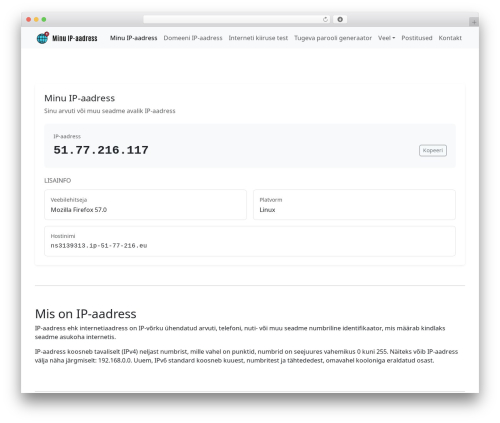Click the hostname ns3139313.ip-51-77-216.eu
Image resolution: width=500 pixels, height=423 pixels.
99,246
